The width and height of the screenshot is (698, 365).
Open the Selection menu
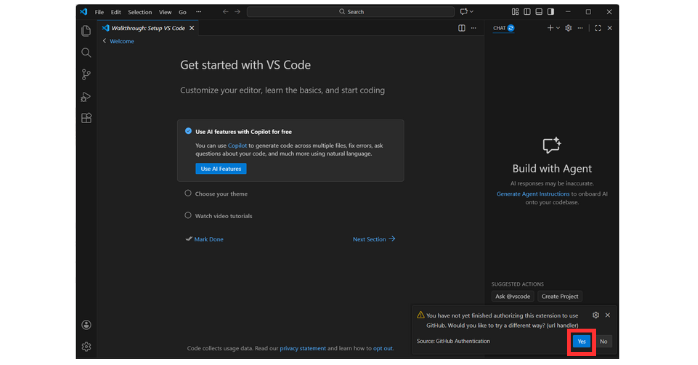click(140, 12)
